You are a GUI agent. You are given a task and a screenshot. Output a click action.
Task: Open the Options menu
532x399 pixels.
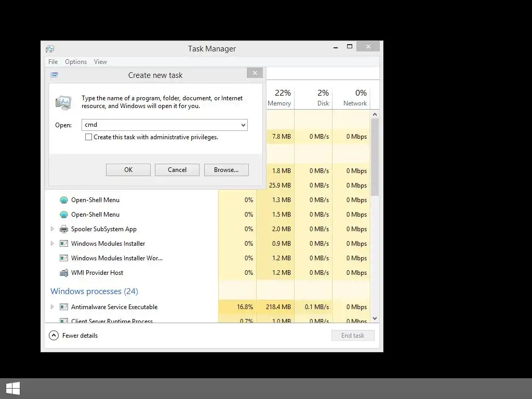pos(76,62)
